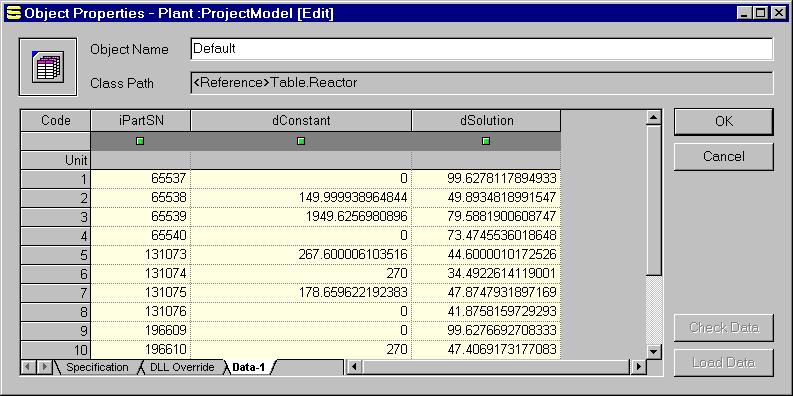Screen dimensions: 793x396
Task: Select row header 1
Action: click(56, 179)
